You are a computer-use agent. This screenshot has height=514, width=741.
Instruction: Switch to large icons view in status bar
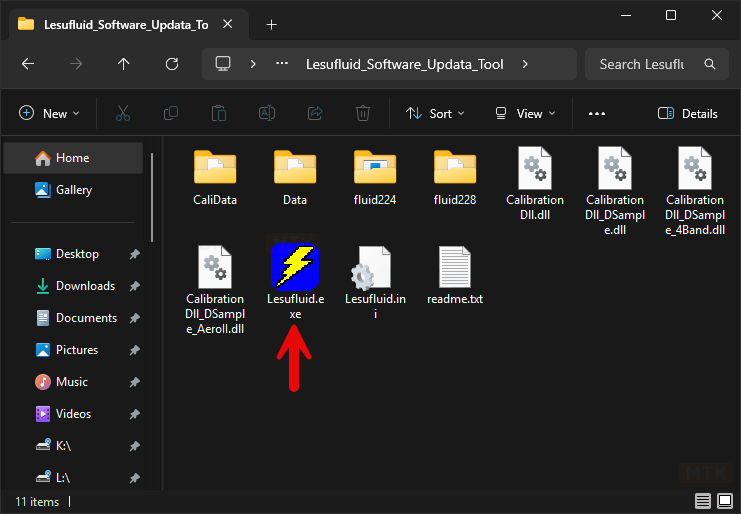click(725, 502)
